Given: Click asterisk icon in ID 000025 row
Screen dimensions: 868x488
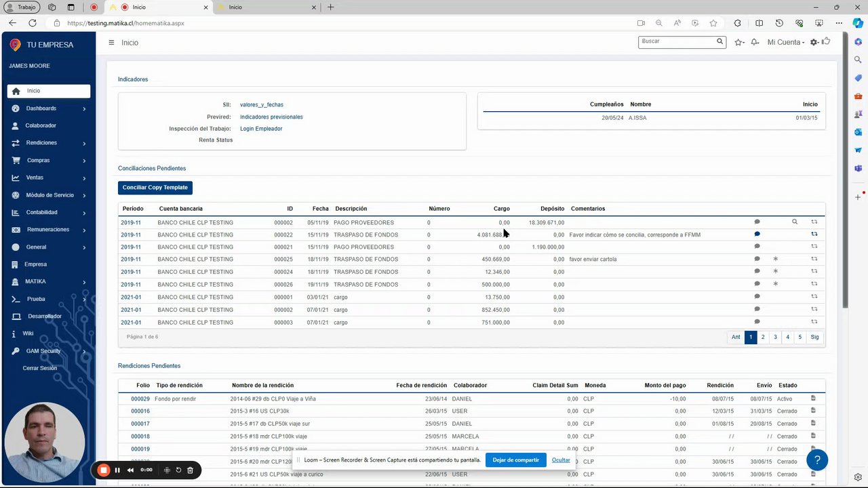Looking at the screenshot, I should (x=776, y=259).
